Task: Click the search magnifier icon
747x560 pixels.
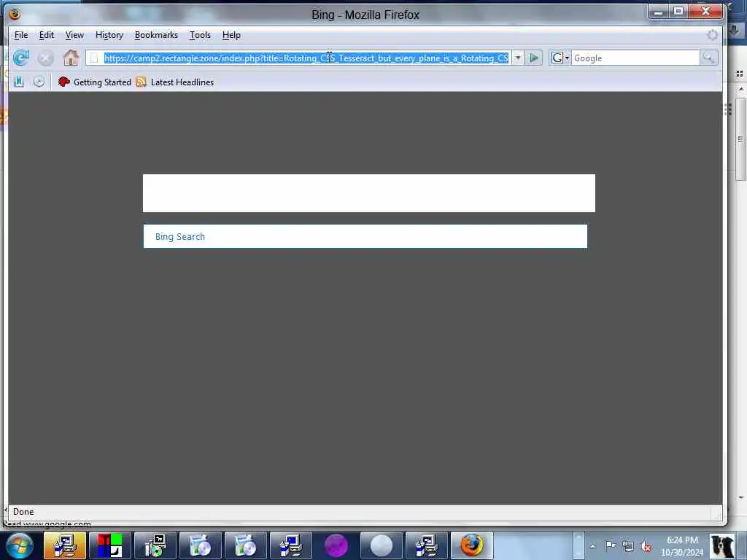Action: coord(708,58)
